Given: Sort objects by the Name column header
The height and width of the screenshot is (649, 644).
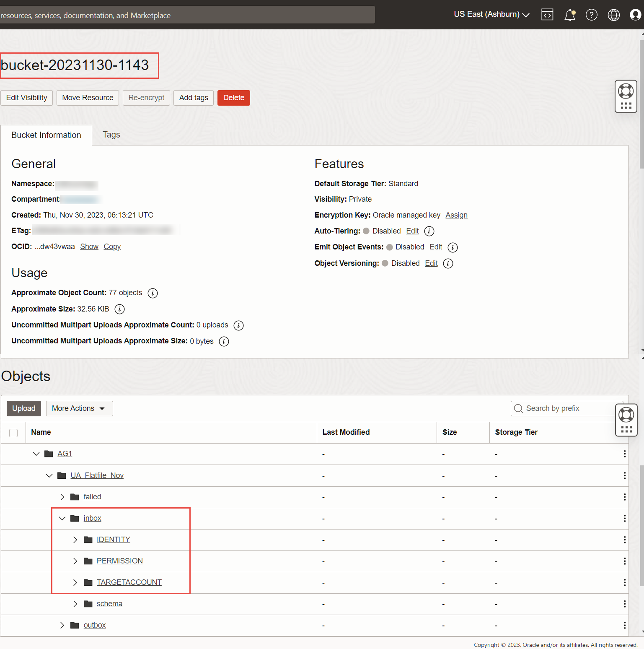Looking at the screenshot, I should pyautogui.click(x=41, y=432).
